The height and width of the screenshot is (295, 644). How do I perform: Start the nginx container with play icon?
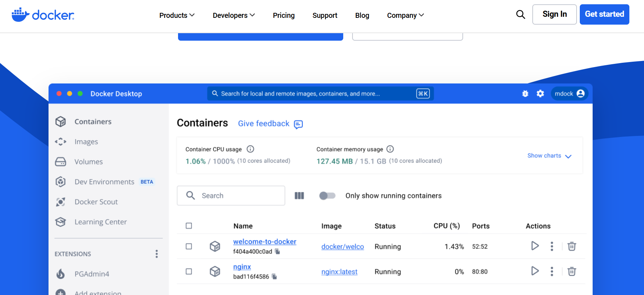coord(535,271)
